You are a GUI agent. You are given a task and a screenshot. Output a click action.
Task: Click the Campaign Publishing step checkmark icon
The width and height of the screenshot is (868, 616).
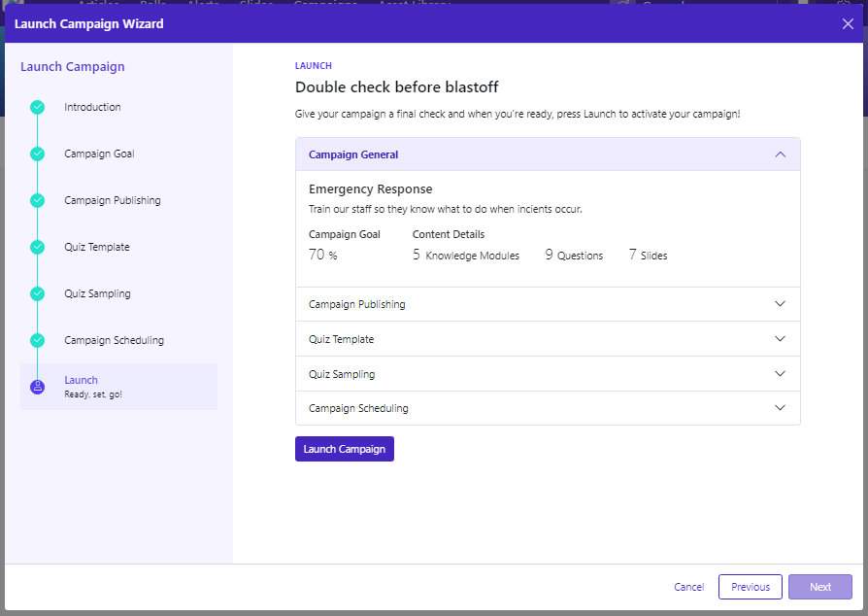(x=38, y=200)
